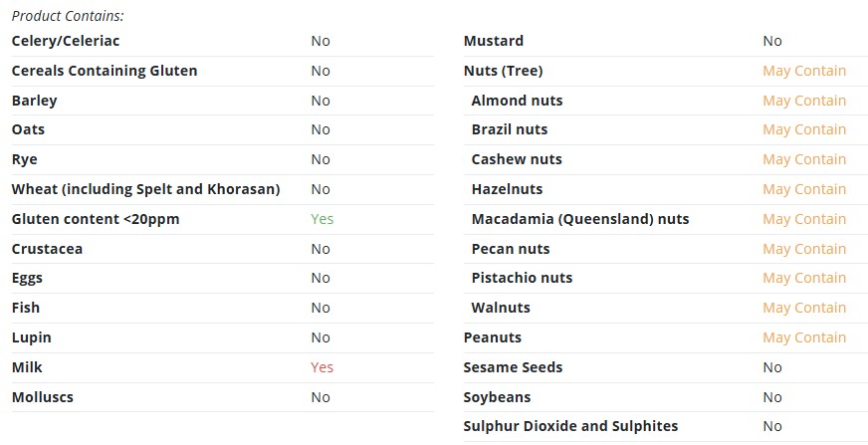The height and width of the screenshot is (445, 868).
Task: Select Wheat (including Spelt and Khorasan) label
Action: (145, 189)
